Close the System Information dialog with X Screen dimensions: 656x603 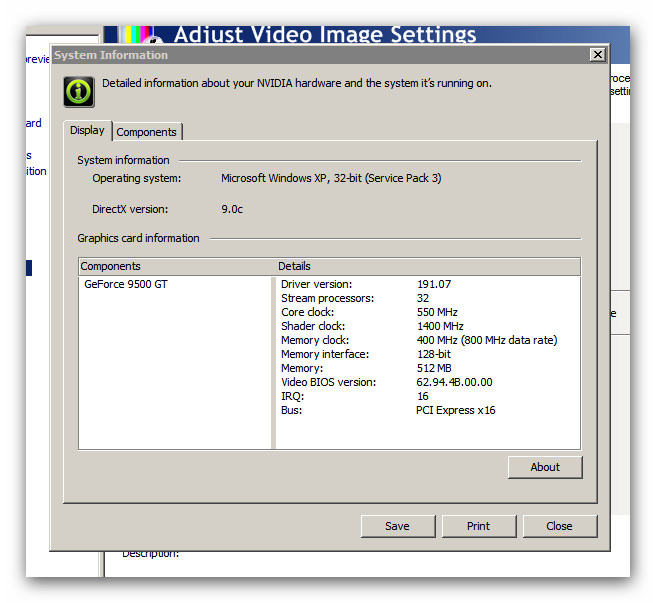[x=598, y=55]
